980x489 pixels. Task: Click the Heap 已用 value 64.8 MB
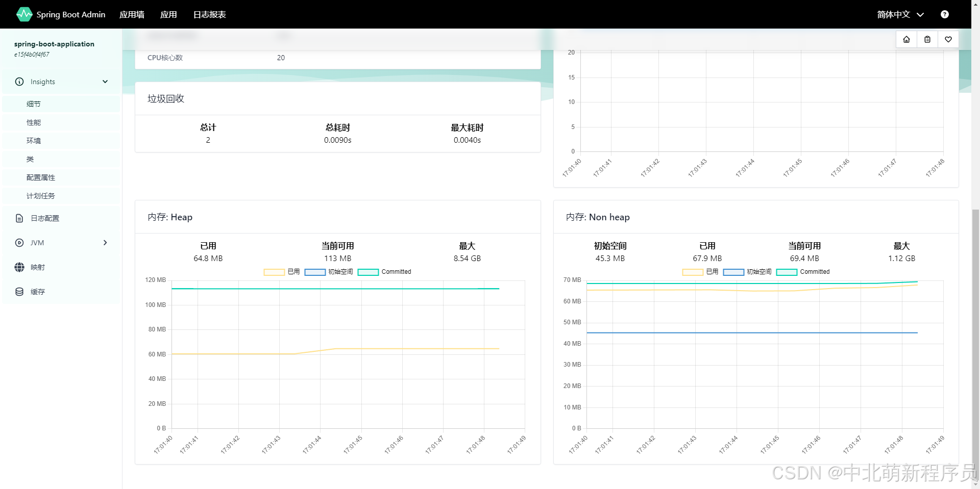click(208, 259)
